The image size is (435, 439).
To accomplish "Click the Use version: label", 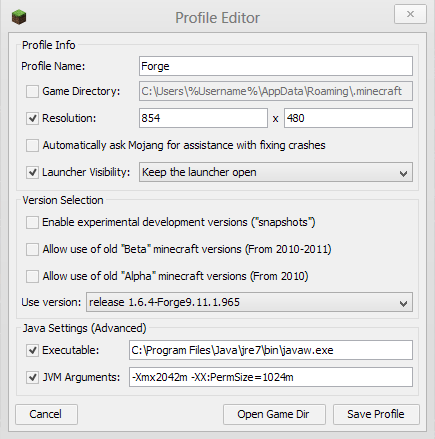I will [51, 302].
